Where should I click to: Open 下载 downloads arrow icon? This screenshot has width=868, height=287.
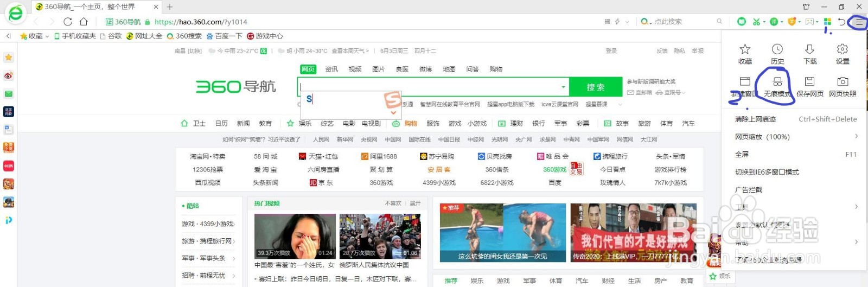coord(810,49)
